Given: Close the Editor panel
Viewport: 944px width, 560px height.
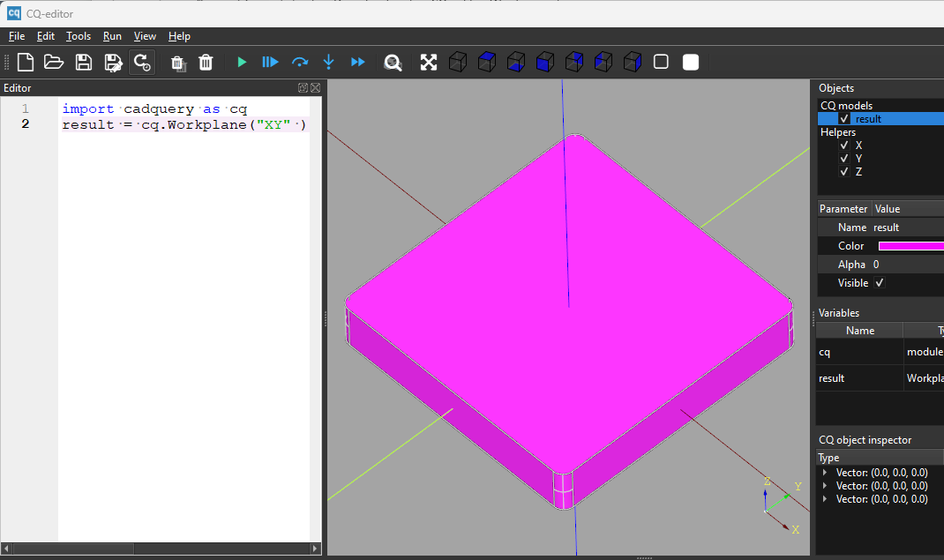Looking at the screenshot, I should click(316, 88).
